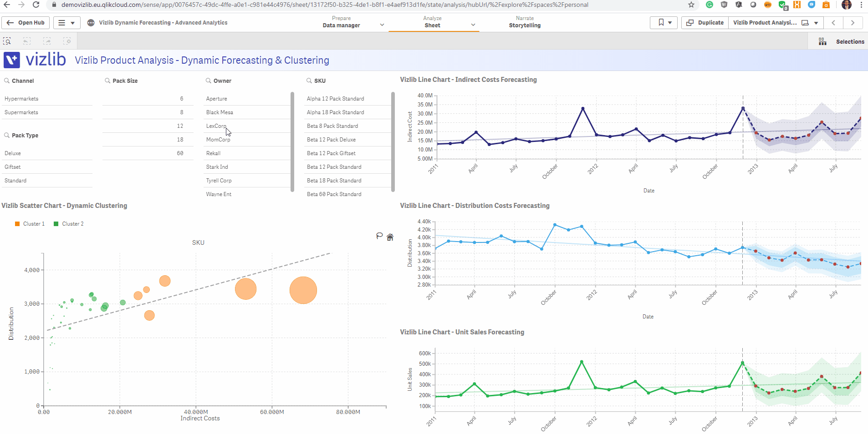Open the selections tool grid icon

tap(822, 41)
